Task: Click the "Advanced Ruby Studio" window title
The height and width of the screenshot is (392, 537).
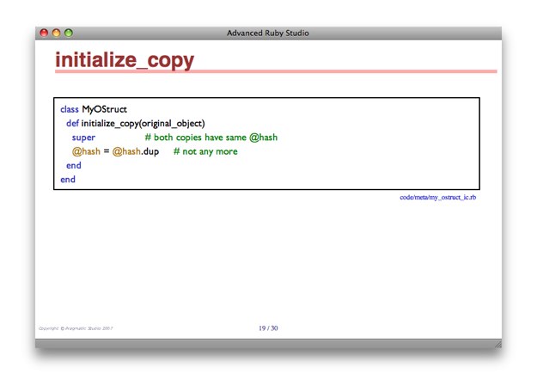Action: point(267,33)
